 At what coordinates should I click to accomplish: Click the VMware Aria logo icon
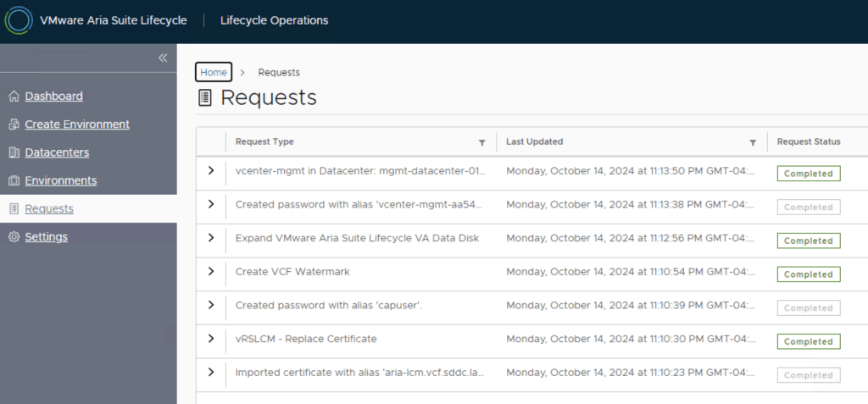19,21
